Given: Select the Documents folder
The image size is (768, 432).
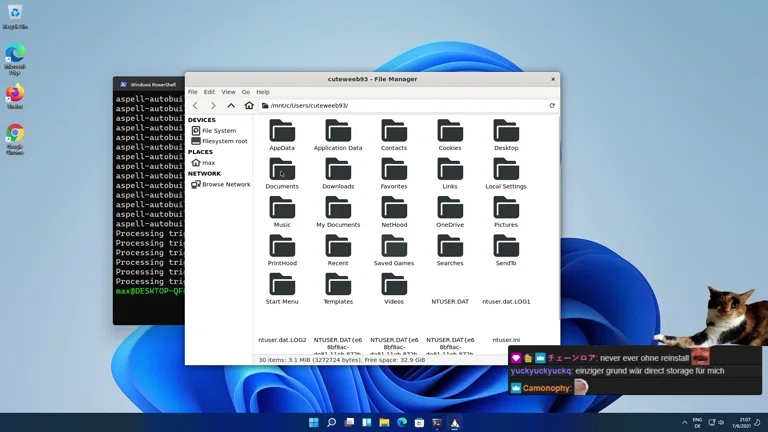Looking at the screenshot, I should 282,173.
